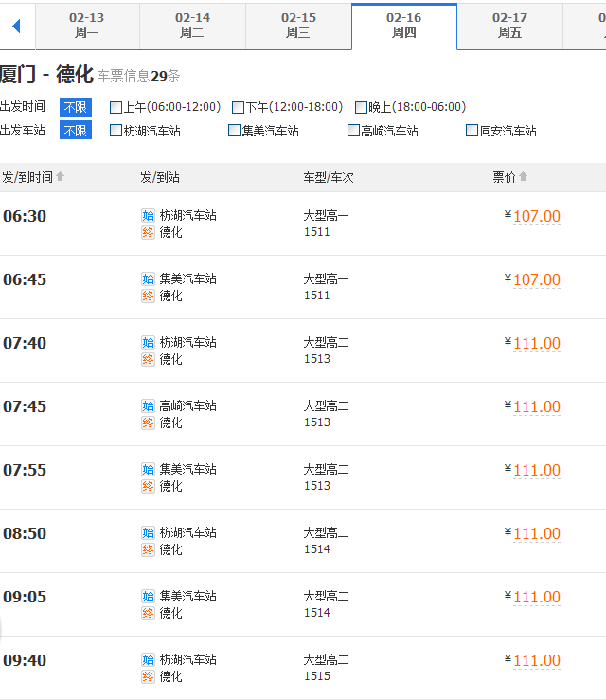Click bus number 1515 at 09:40
The width and height of the screenshot is (606, 700).
(317, 676)
